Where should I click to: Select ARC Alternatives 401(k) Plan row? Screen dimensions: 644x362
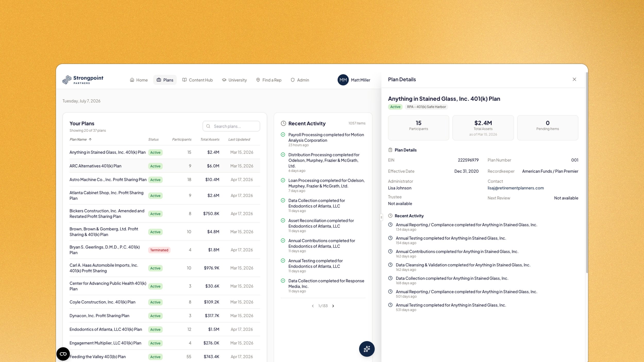[165, 166]
